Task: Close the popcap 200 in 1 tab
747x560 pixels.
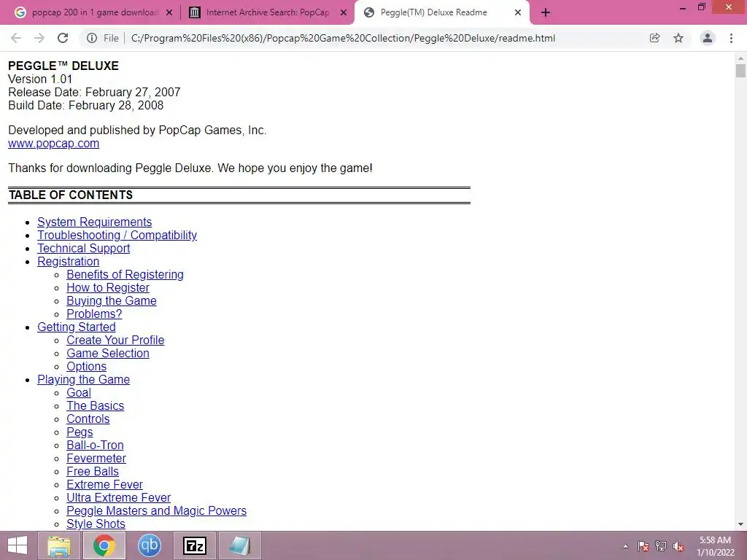Action: (x=169, y=13)
